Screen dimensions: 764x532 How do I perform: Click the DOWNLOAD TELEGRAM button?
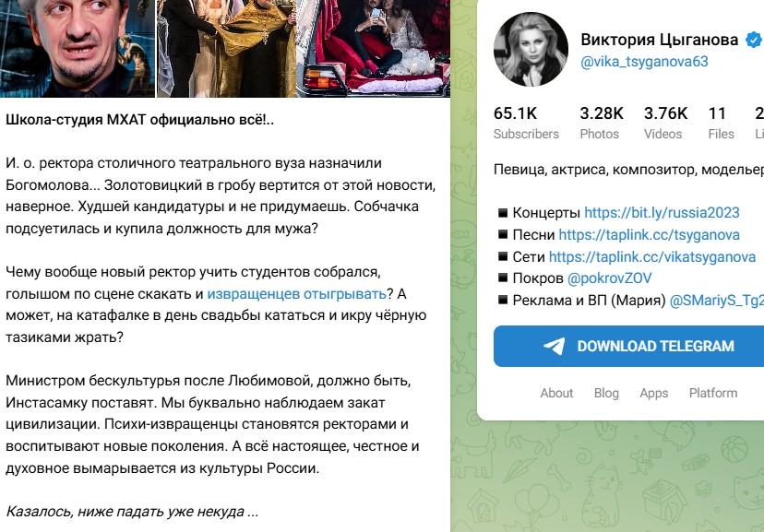click(x=628, y=346)
